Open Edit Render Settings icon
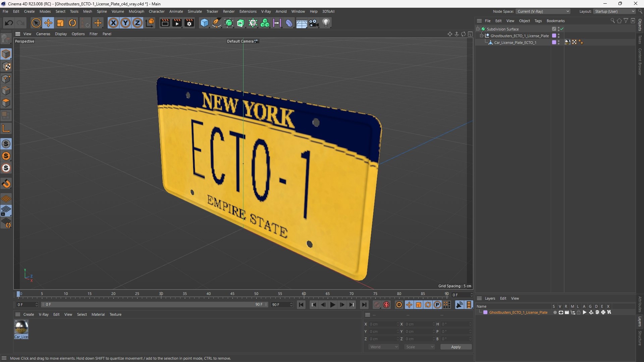This screenshot has height=362, width=644. (x=189, y=23)
